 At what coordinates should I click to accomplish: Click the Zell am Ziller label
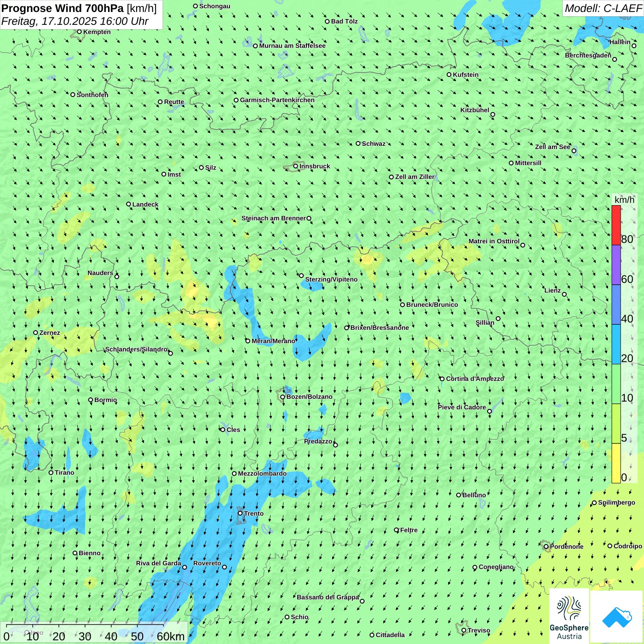414,177
